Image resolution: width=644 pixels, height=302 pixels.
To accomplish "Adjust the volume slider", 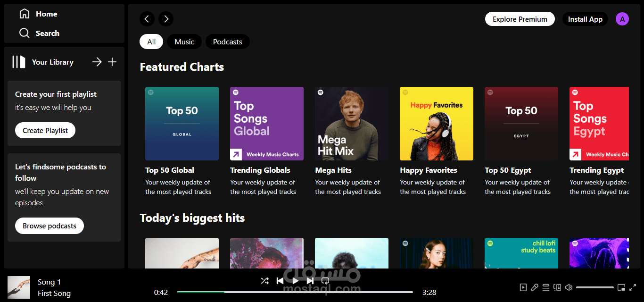I will 595,287.
